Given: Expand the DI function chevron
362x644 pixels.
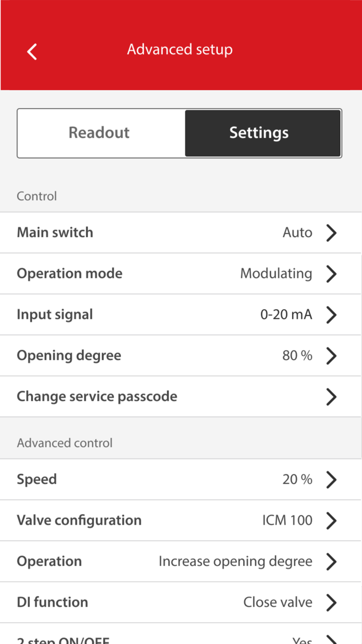Looking at the screenshot, I should [331, 602].
